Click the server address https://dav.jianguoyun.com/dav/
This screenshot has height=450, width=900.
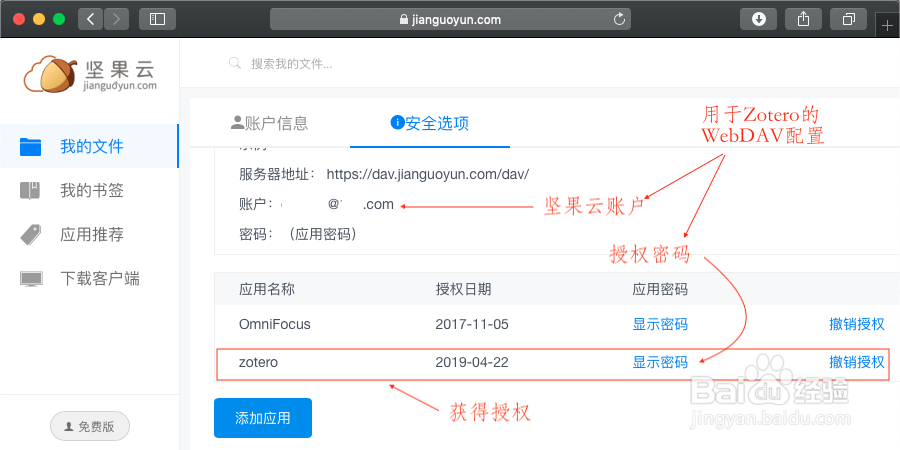[x=428, y=174]
